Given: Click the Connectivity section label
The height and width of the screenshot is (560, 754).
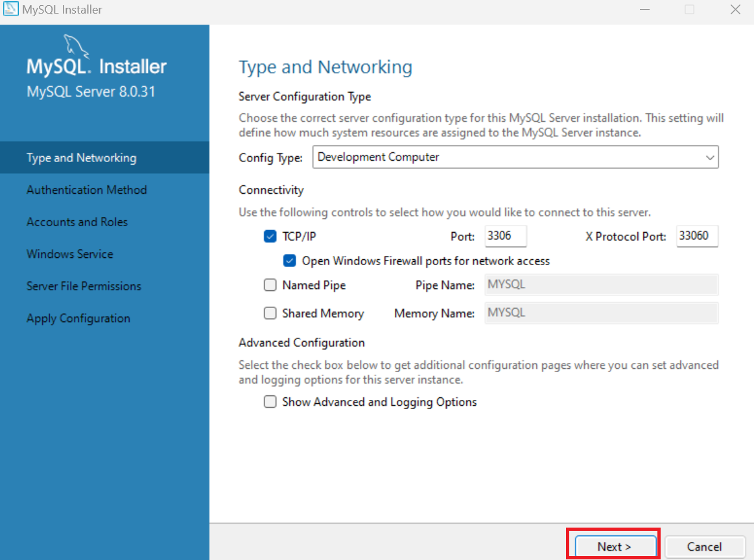Looking at the screenshot, I should click(x=271, y=191).
